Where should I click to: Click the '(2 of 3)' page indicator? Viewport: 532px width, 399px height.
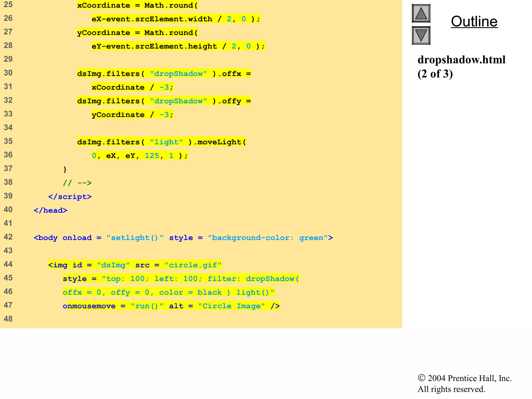(435, 74)
